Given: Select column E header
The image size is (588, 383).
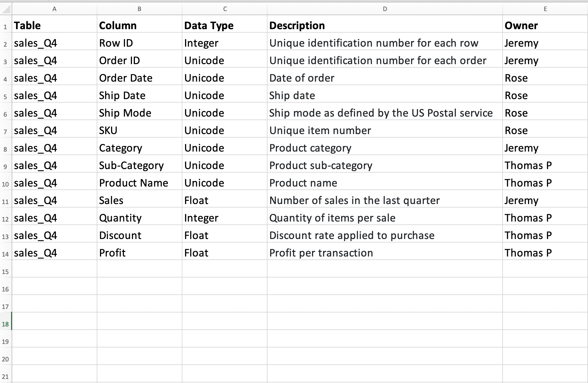Looking at the screenshot, I should click(545, 9).
